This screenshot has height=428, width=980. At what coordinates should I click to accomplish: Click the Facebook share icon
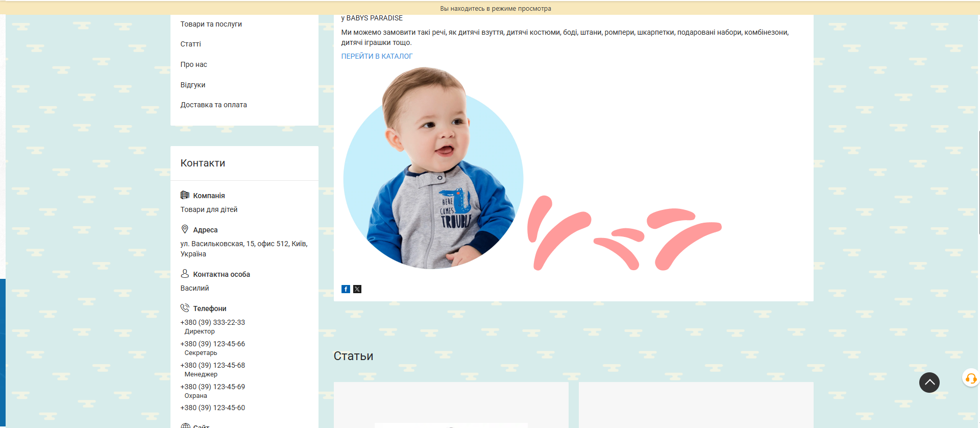[346, 289]
